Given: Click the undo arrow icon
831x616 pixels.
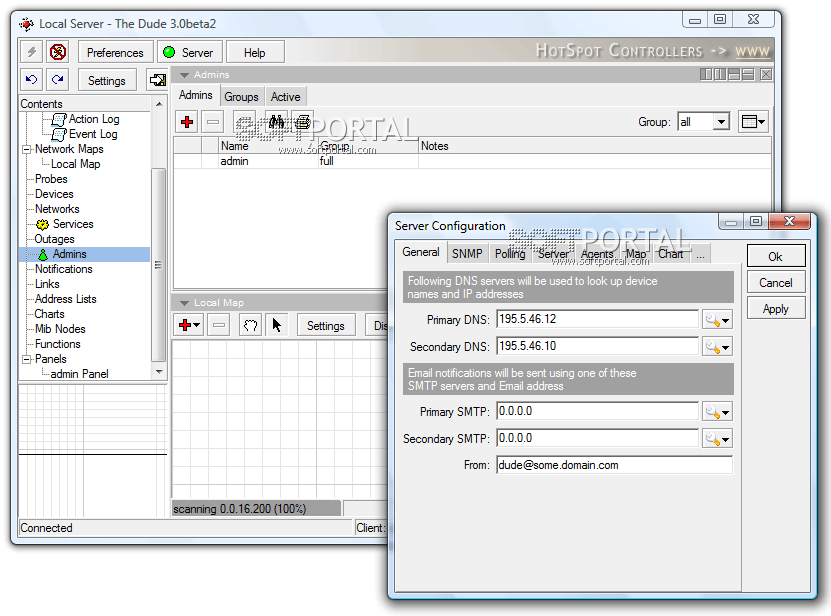Looking at the screenshot, I should click(x=31, y=80).
